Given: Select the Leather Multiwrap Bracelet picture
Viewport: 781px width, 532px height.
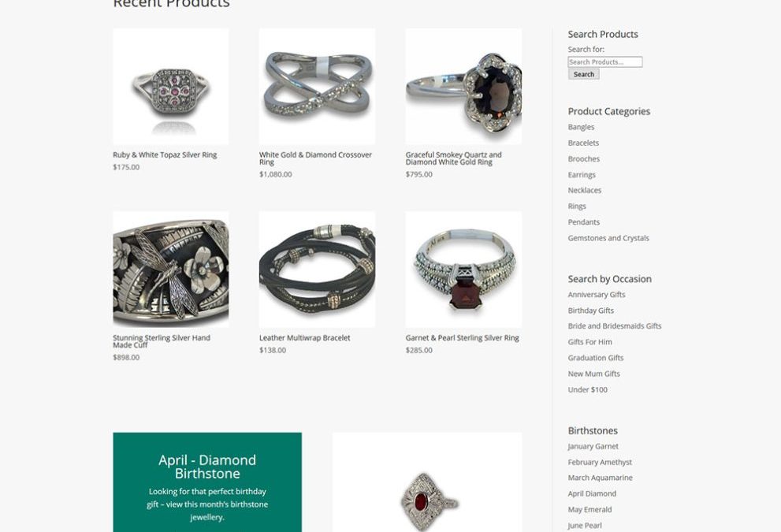Looking at the screenshot, I should pyautogui.click(x=318, y=270).
